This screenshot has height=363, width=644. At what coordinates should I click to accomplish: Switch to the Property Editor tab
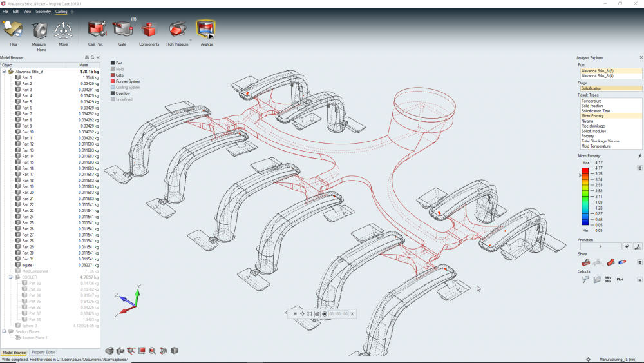pos(43,352)
